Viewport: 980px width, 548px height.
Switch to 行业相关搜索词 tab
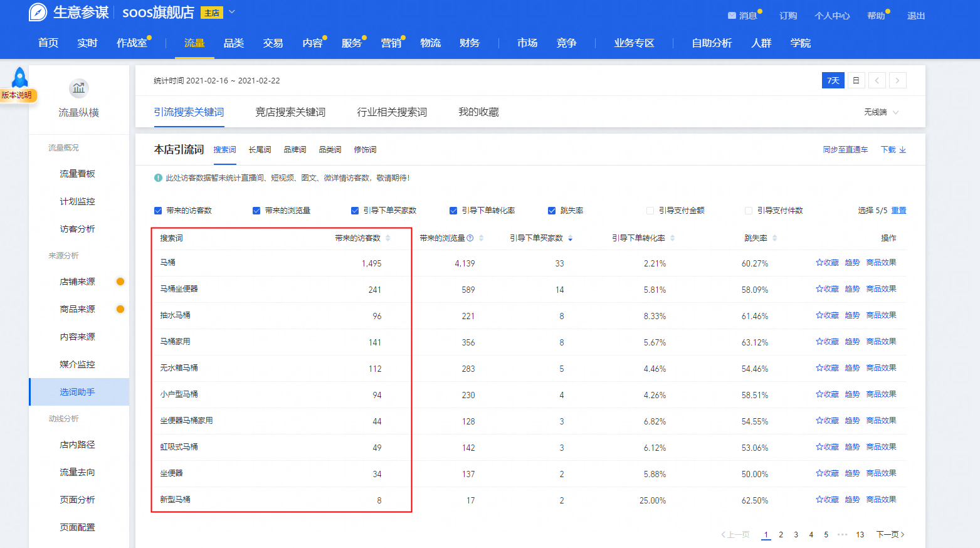pyautogui.click(x=392, y=112)
